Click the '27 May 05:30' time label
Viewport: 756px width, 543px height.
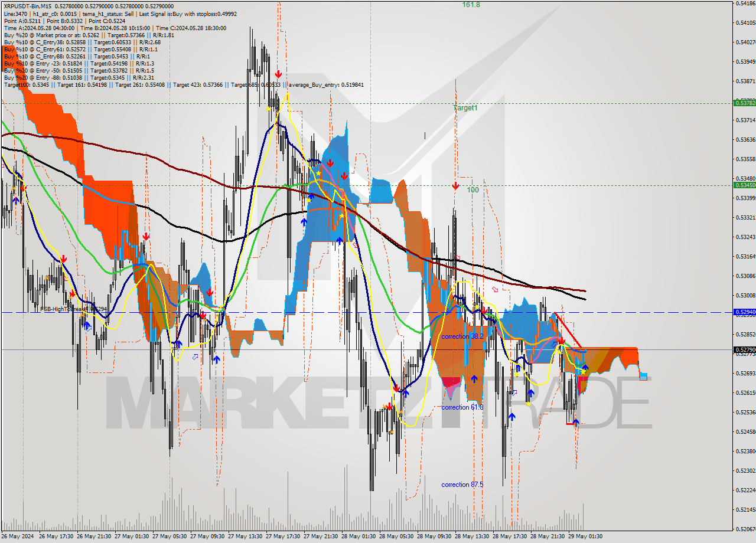point(170,537)
